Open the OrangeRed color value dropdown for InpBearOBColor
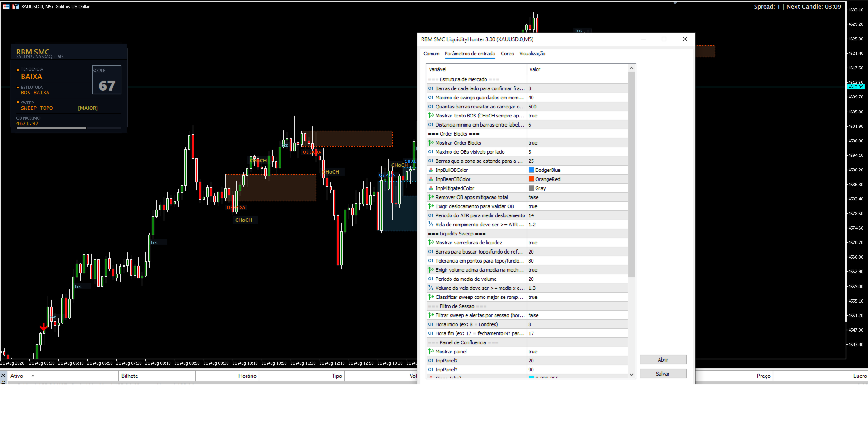This screenshot has width=868, height=430. (577, 179)
